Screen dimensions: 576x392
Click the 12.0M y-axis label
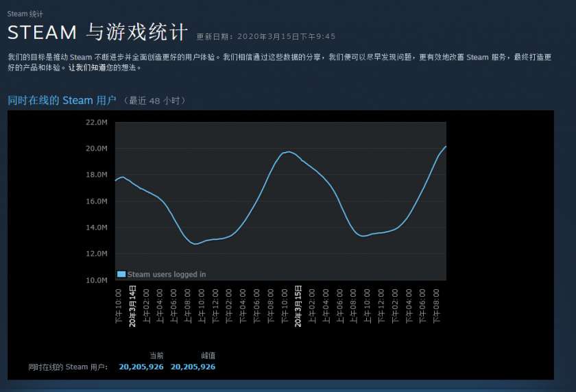coord(97,254)
